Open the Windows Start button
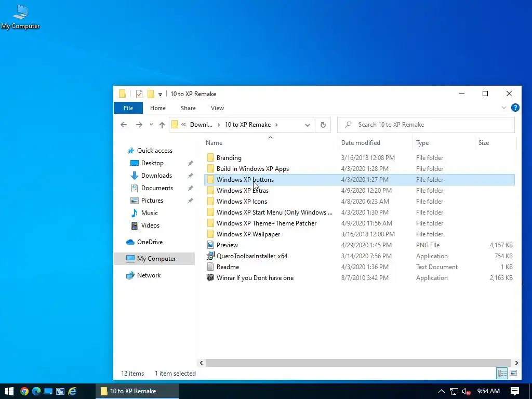The width and height of the screenshot is (532, 399). (x=9, y=391)
